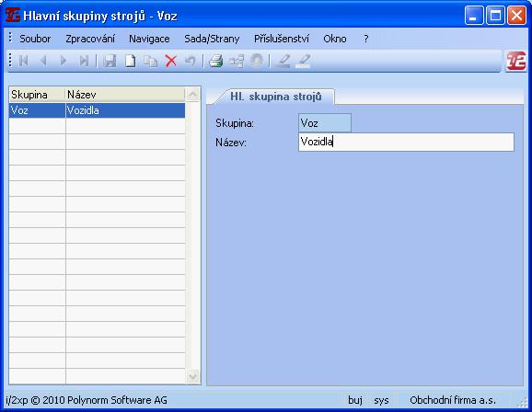Select the Hl. skupina strojů tab
Viewport: 532px width, 412px height.
pos(275,97)
